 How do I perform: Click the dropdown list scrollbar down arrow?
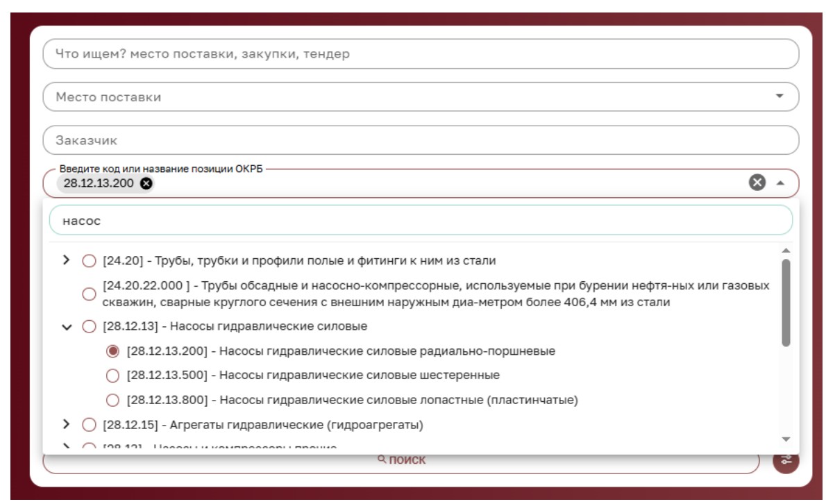click(786, 439)
